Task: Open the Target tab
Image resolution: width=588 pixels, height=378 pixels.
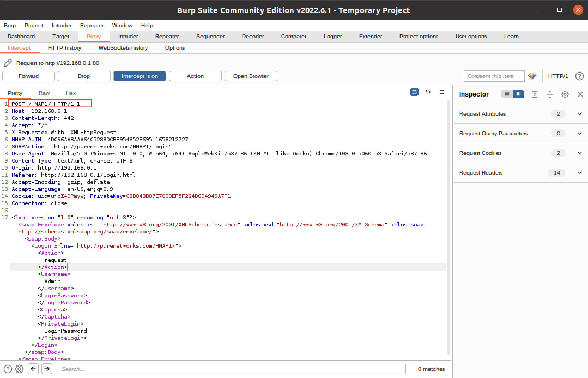Action: coord(61,36)
